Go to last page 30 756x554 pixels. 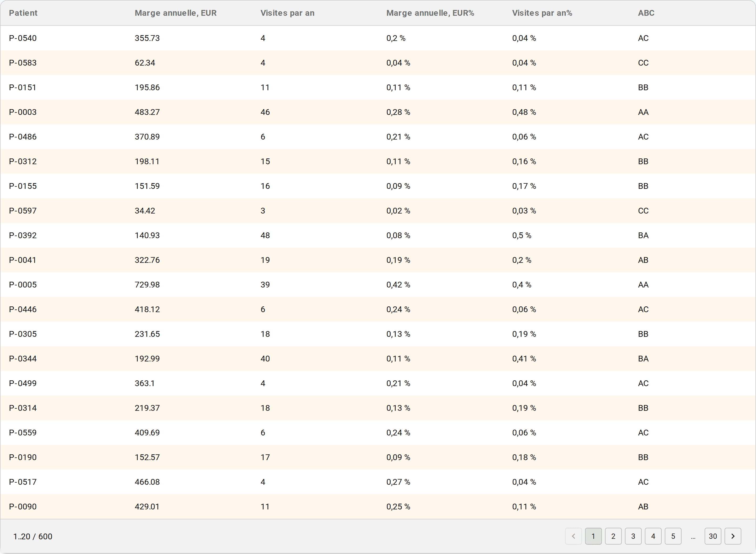coord(713,536)
